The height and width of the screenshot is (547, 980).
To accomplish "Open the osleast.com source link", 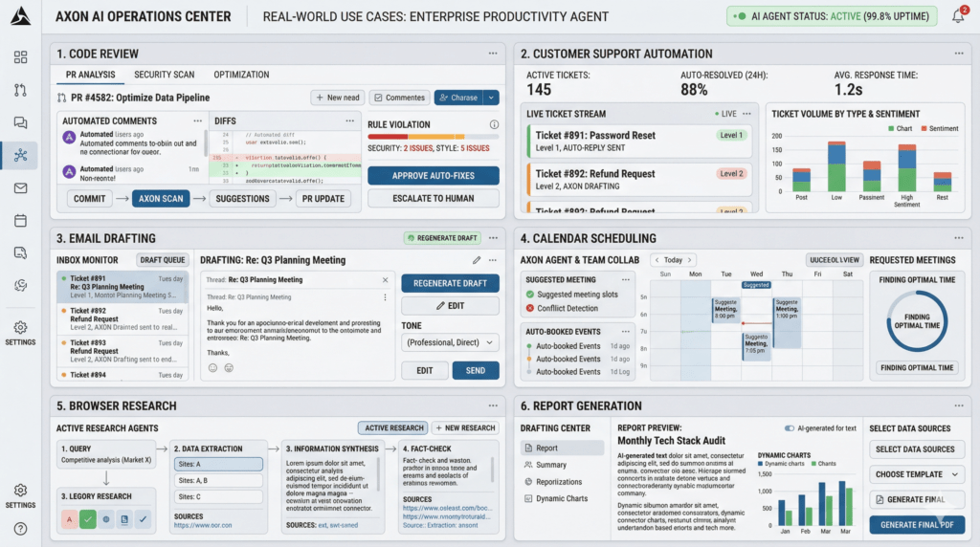I will pos(448,509).
